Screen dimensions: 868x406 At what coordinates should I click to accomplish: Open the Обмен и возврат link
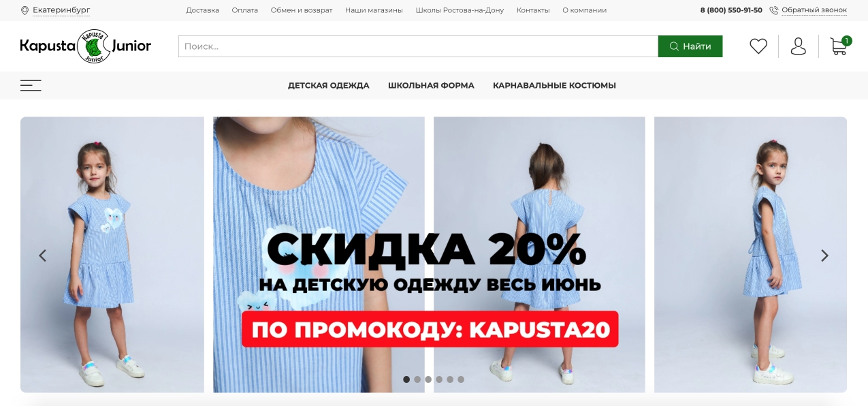click(302, 10)
